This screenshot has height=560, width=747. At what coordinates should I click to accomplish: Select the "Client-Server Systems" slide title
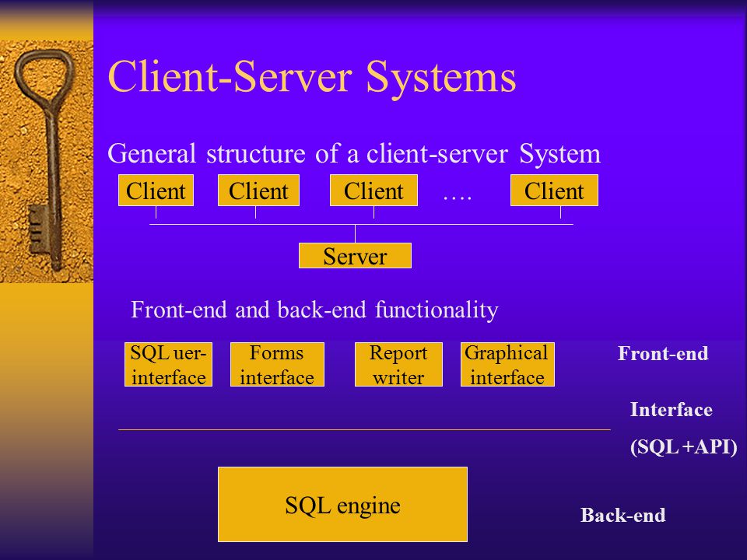312,78
